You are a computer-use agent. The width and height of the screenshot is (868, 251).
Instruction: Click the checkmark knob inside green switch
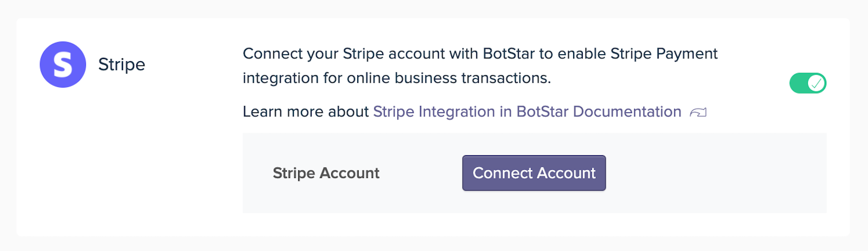click(x=816, y=83)
